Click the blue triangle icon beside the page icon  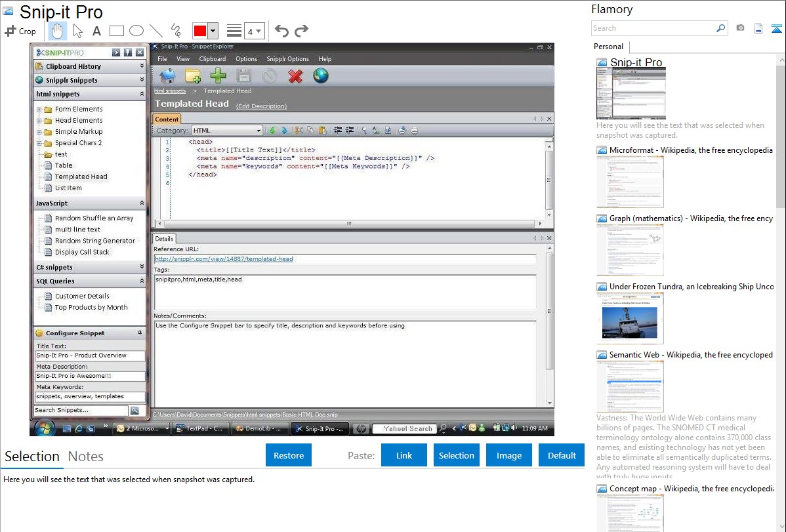[x=776, y=28]
